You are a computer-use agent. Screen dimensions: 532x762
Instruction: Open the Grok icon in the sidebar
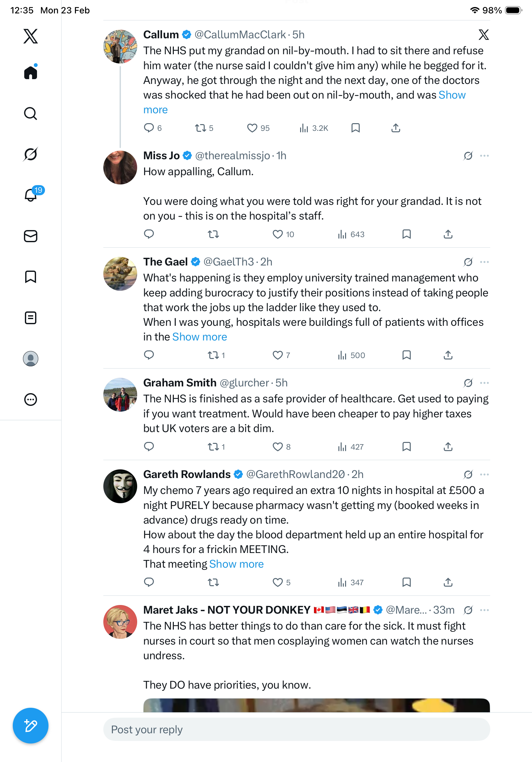pos(31,154)
